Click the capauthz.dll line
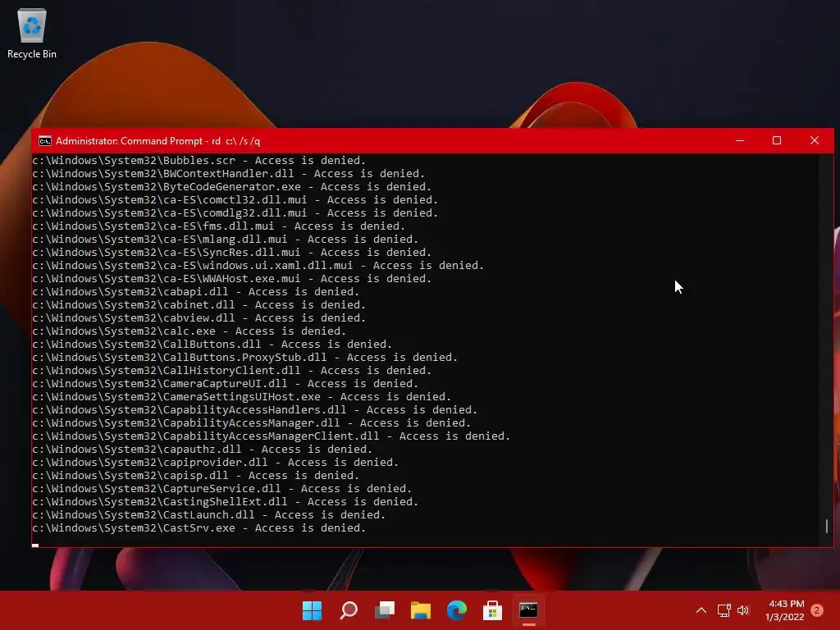The height and width of the screenshot is (630, 840). [202, 450]
